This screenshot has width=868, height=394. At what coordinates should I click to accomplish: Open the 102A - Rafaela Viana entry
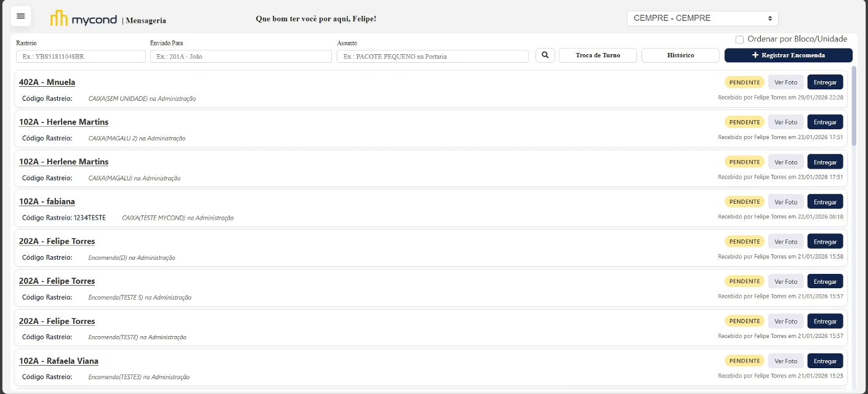point(58,361)
